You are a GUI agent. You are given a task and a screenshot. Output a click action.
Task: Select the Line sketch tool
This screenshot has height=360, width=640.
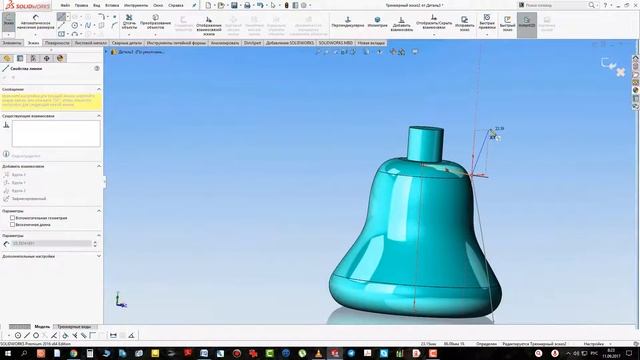tap(61, 17)
